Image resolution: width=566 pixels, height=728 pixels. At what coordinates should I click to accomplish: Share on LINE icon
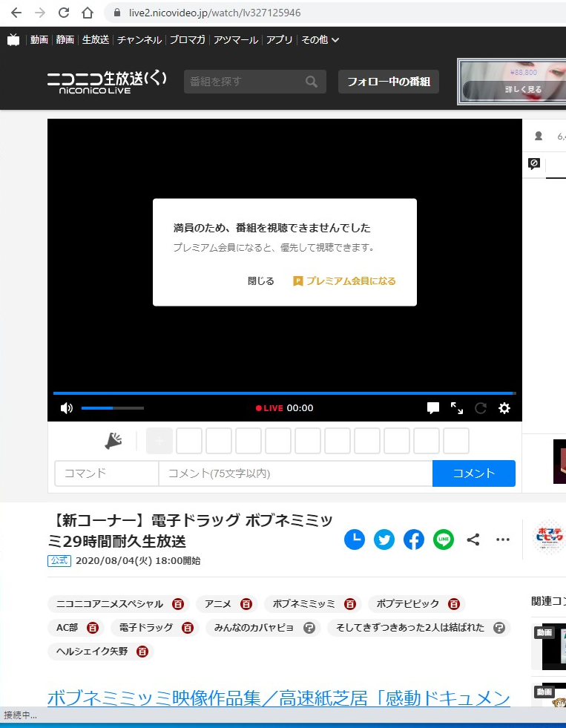pyautogui.click(x=444, y=540)
